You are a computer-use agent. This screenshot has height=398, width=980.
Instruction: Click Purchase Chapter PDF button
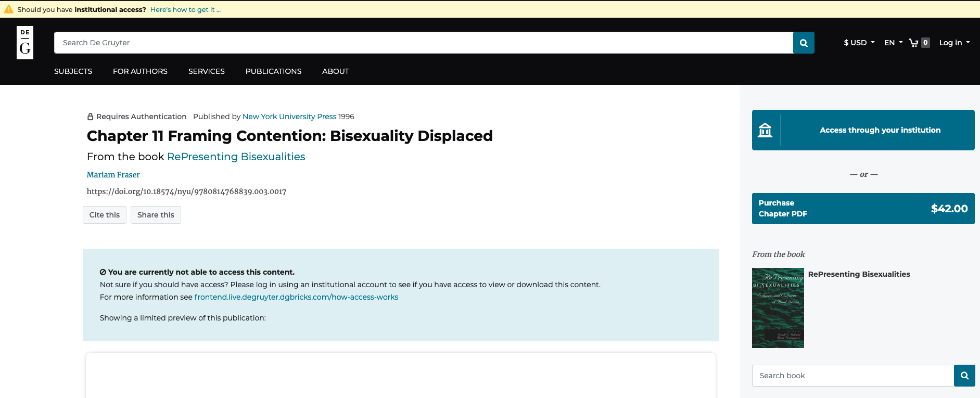[863, 209]
